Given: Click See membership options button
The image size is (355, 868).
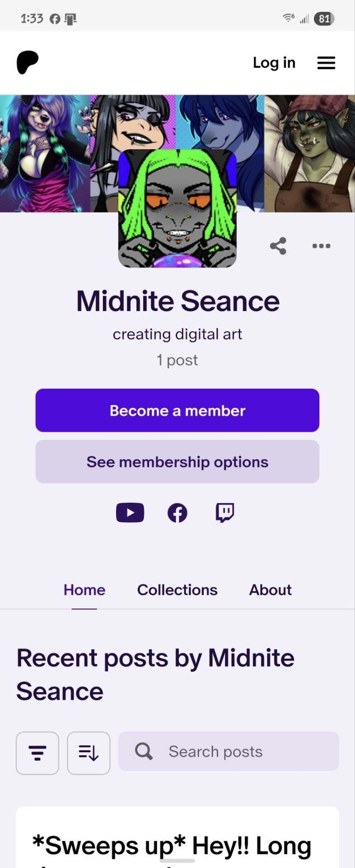Looking at the screenshot, I should pos(177,462).
